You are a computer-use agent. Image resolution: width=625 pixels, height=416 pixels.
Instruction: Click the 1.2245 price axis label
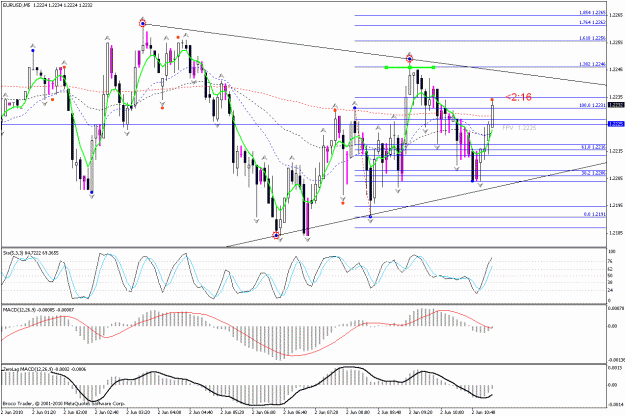tap(616, 70)
